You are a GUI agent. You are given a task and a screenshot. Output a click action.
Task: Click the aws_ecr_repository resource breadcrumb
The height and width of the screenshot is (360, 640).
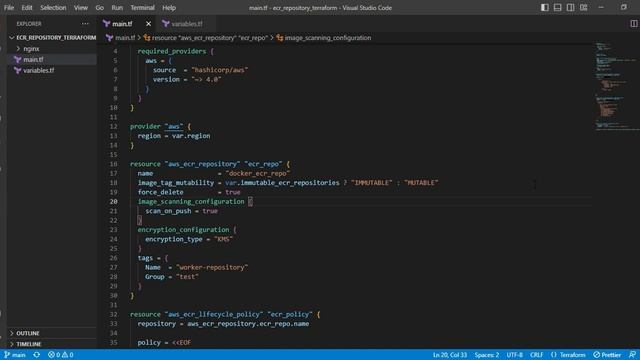pyautogui.click(x=209, y=38)
